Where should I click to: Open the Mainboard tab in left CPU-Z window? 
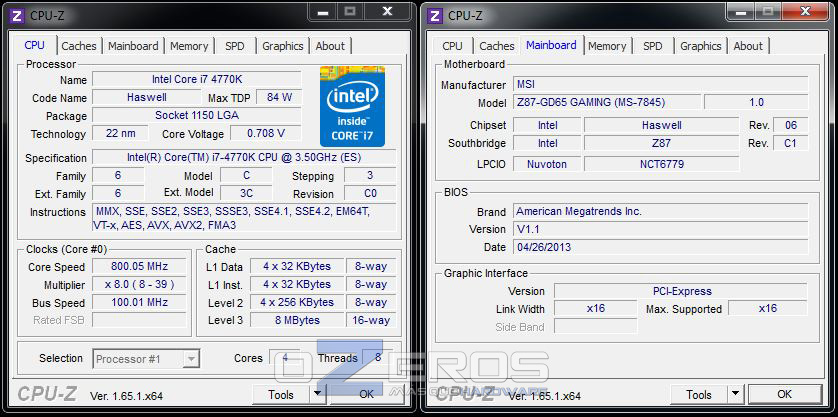click(x=133, y=46)
